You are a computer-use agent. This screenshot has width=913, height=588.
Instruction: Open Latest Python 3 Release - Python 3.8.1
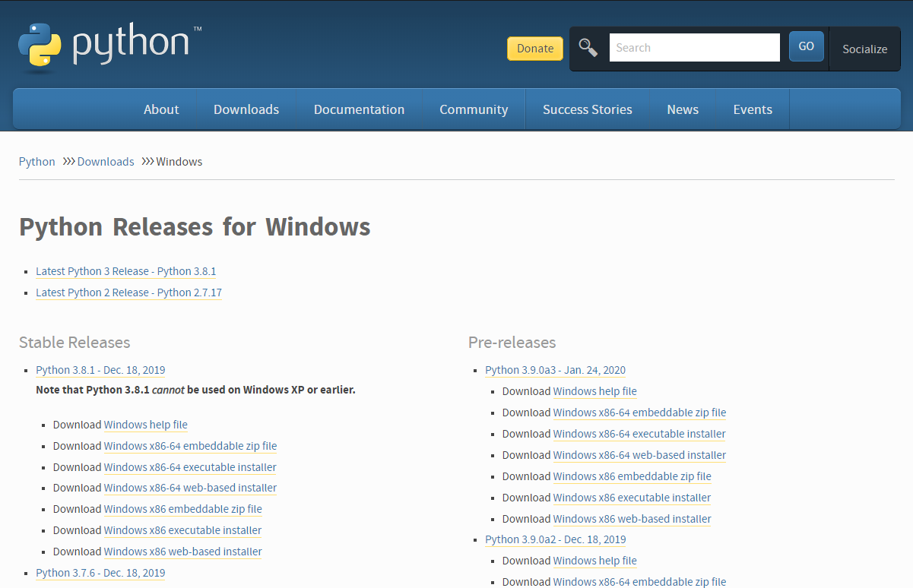pos(126,271)
